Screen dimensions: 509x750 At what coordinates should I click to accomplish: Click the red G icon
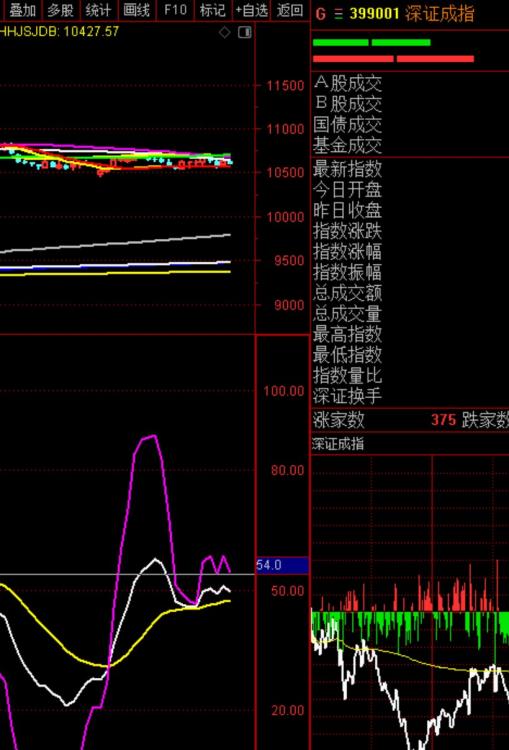pyautogui.click(x=321, y=14)
